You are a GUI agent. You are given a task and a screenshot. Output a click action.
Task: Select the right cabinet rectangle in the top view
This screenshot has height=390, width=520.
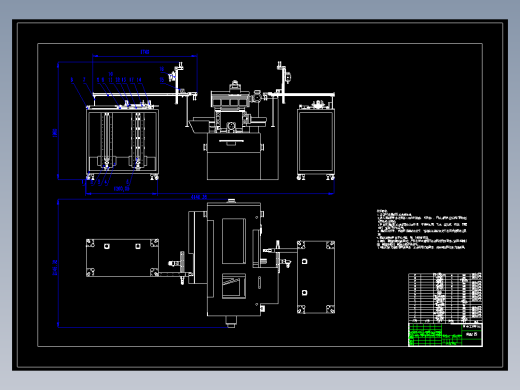click(316, 277)
